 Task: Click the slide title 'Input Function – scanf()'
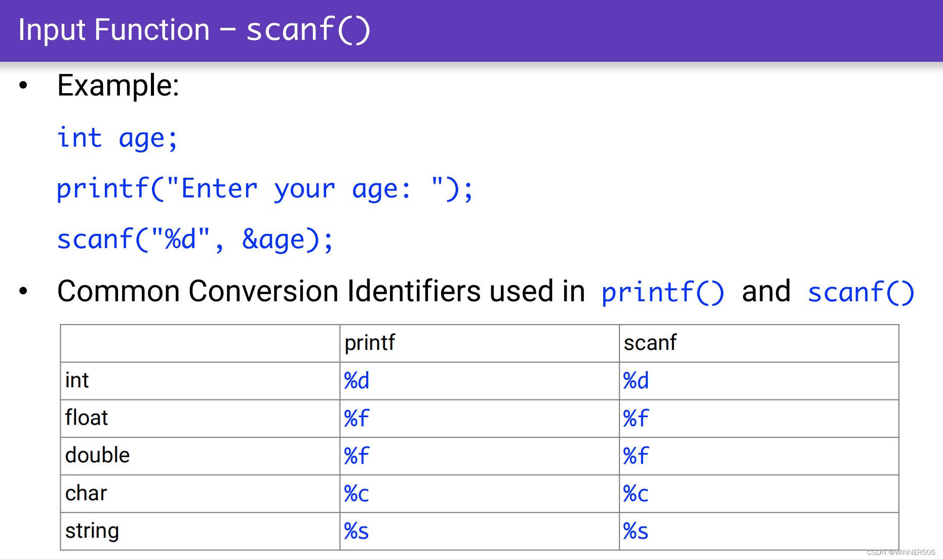tap(194, 29)
